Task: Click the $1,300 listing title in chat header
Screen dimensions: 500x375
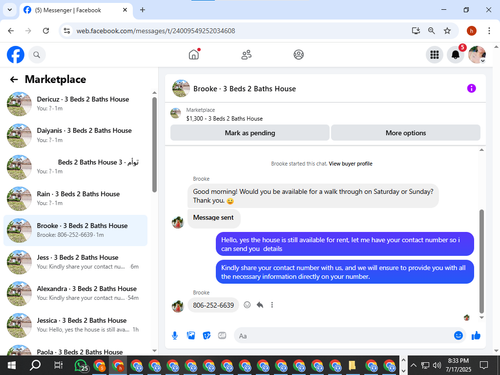Action: point(224,119)
